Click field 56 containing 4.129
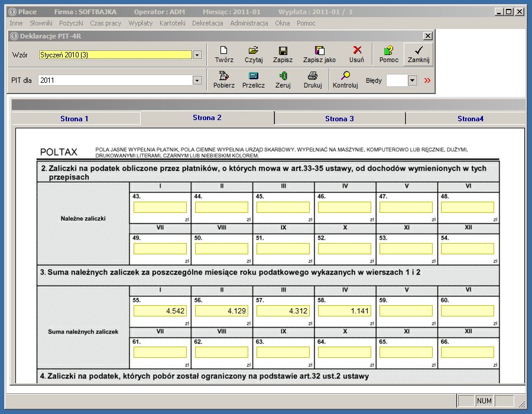This screenshot has height=414, width=532. [222, 311]
